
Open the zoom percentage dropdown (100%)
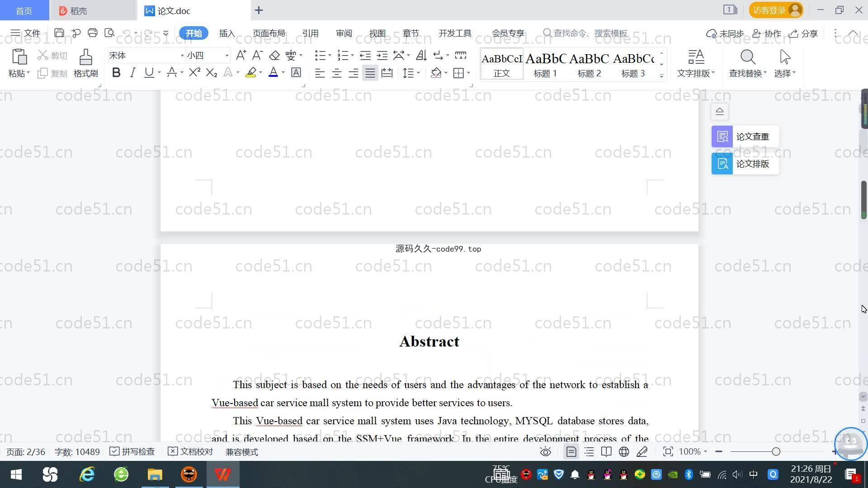(x=693, y=452)
